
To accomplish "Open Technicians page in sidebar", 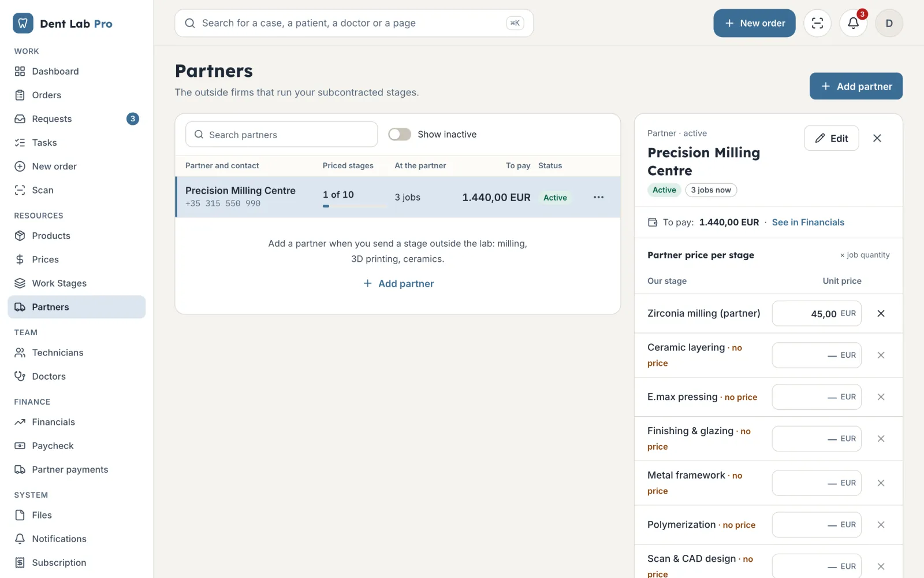I will 77,353.
